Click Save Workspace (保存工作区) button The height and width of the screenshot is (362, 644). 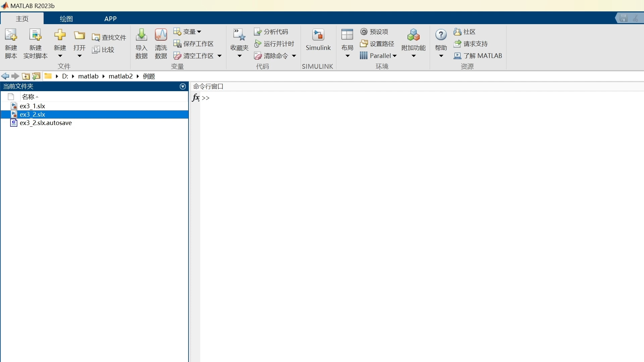coord(194,44)
